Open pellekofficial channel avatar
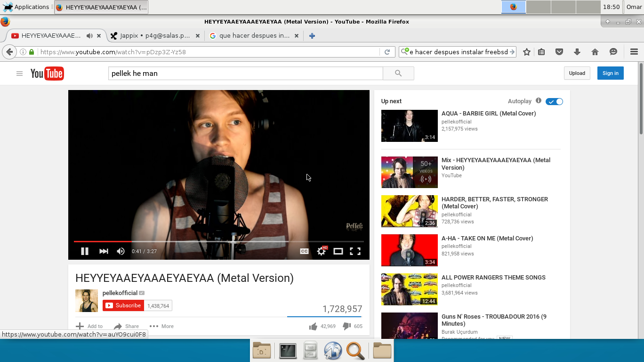This screenshot has height=362, width=644. pyautogui.click(x=87, y=301)
